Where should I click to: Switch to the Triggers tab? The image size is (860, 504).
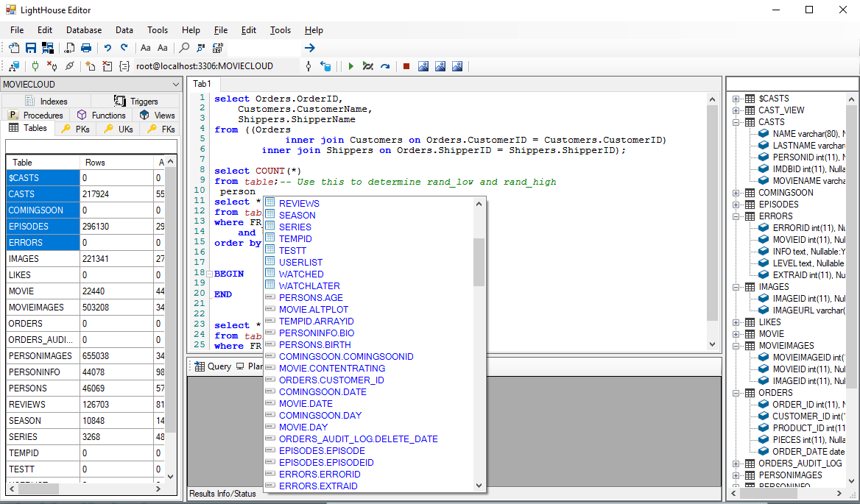tap(136, 102)
